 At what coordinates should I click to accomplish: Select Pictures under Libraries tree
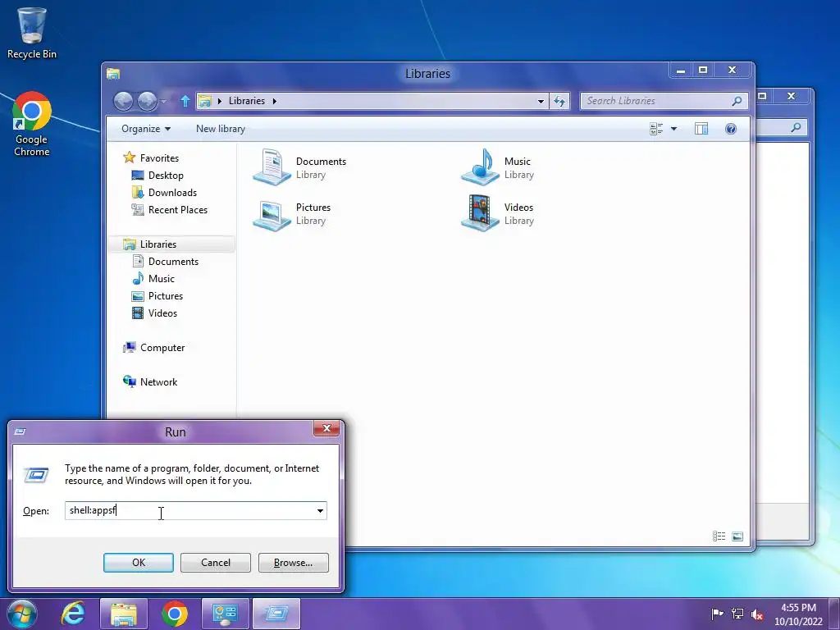coord(166,295)
